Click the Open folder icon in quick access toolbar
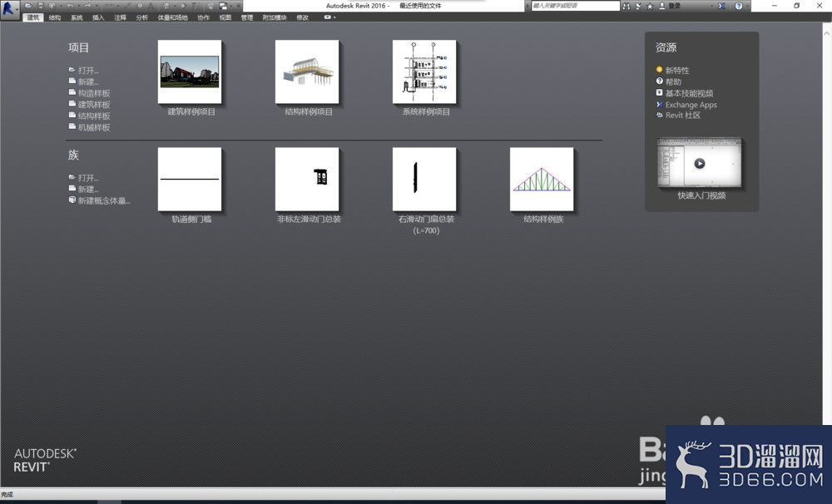Viewport: 832px width, 504px height. coord(28,6)
